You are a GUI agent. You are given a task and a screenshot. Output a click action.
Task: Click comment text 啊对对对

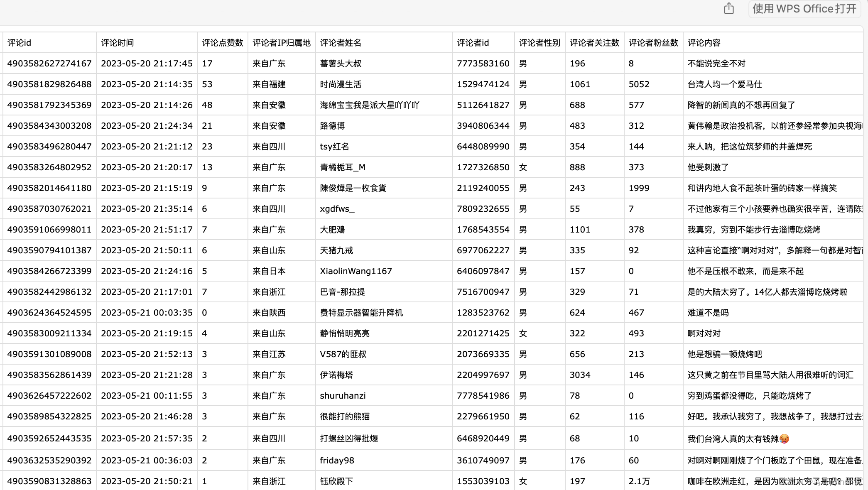click(x=704, y=333)
